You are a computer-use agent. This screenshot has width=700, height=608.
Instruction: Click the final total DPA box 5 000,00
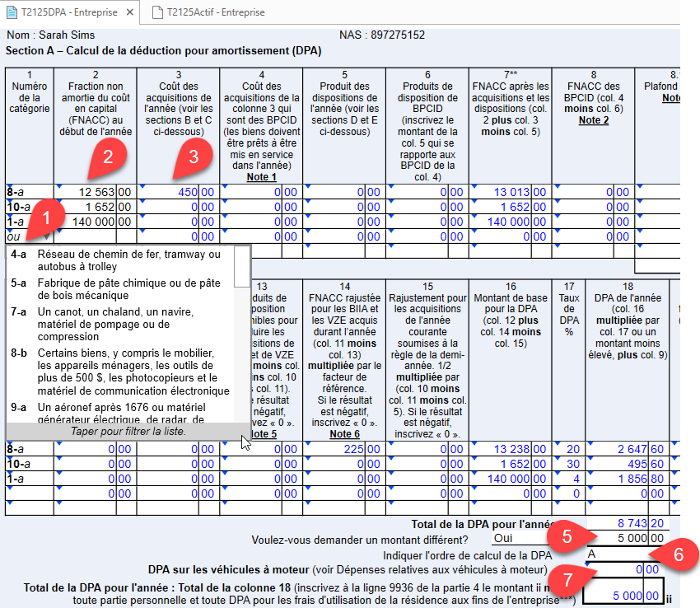623,591
